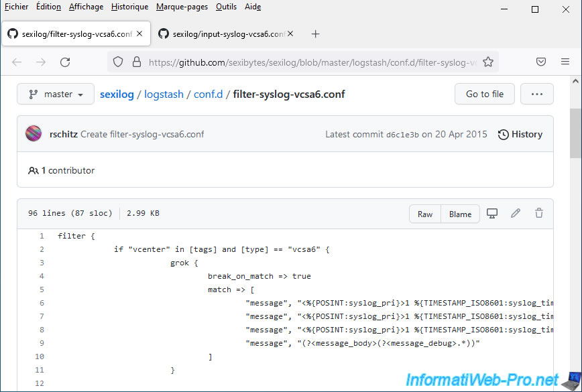Navigate to the conf.d folder breadcrumb

coord(209,94)
